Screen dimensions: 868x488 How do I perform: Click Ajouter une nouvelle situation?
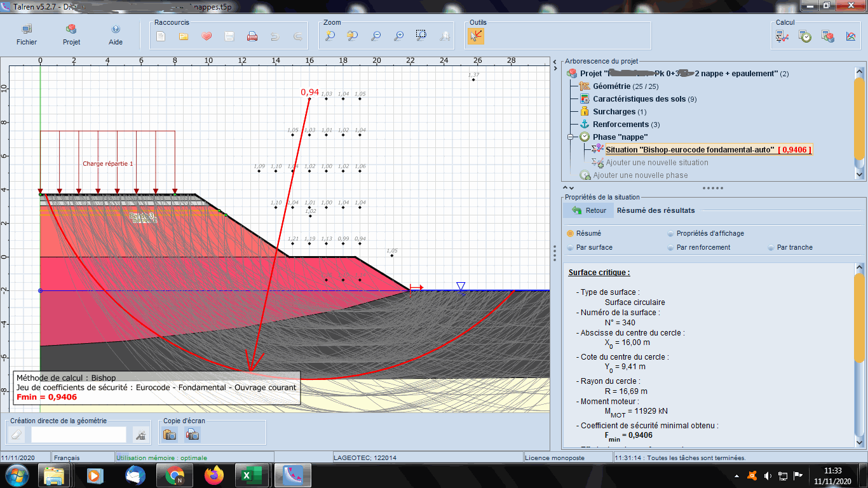pyautogui.click(x=657, y=163)
